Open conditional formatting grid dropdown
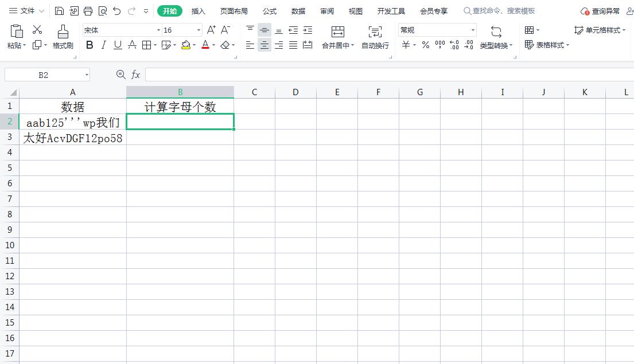The image size is (634, 364). tap(532, 30)
